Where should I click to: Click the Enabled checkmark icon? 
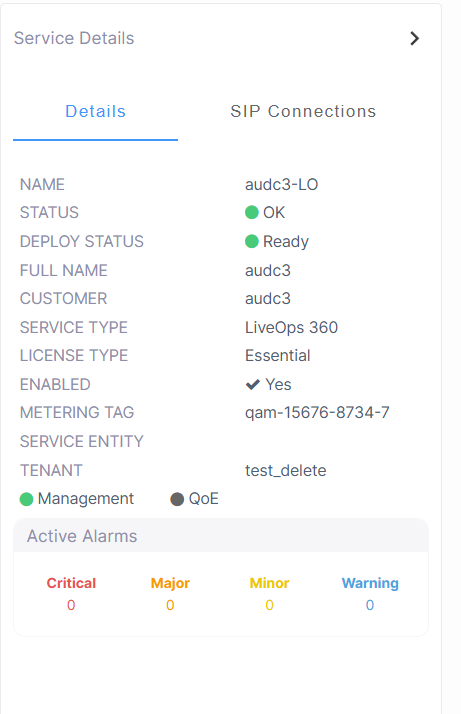[252, 384]
